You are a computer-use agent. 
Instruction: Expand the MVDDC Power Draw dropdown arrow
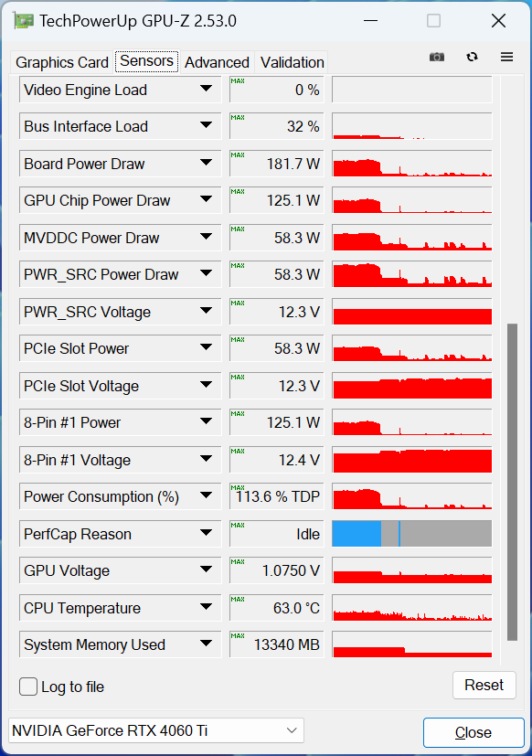(206, 237)
